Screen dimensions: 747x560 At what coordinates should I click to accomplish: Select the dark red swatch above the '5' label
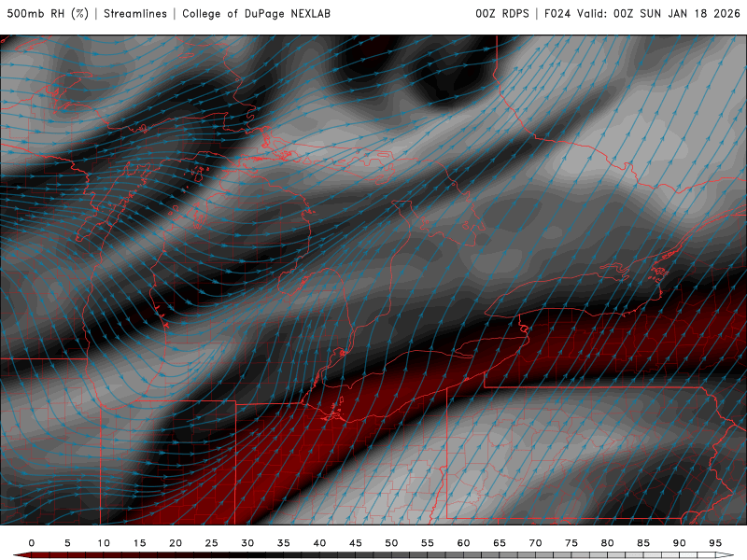tap(67, 555)
